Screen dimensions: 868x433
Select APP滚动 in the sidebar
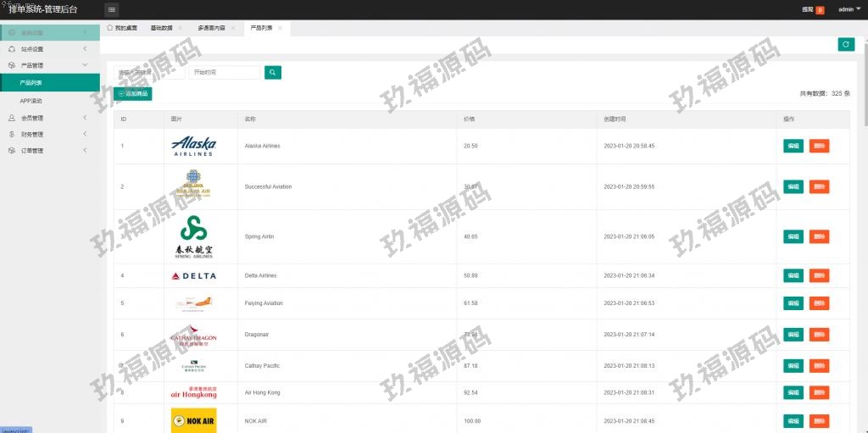coord(31,101)
